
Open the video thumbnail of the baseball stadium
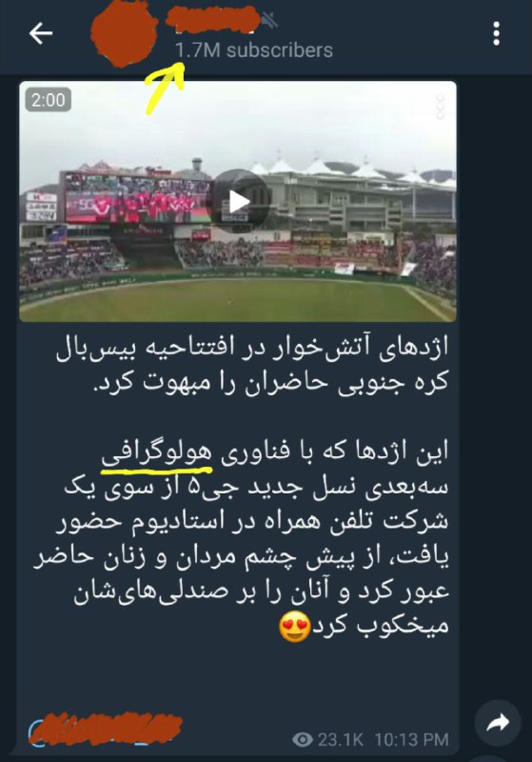[238, 201]
